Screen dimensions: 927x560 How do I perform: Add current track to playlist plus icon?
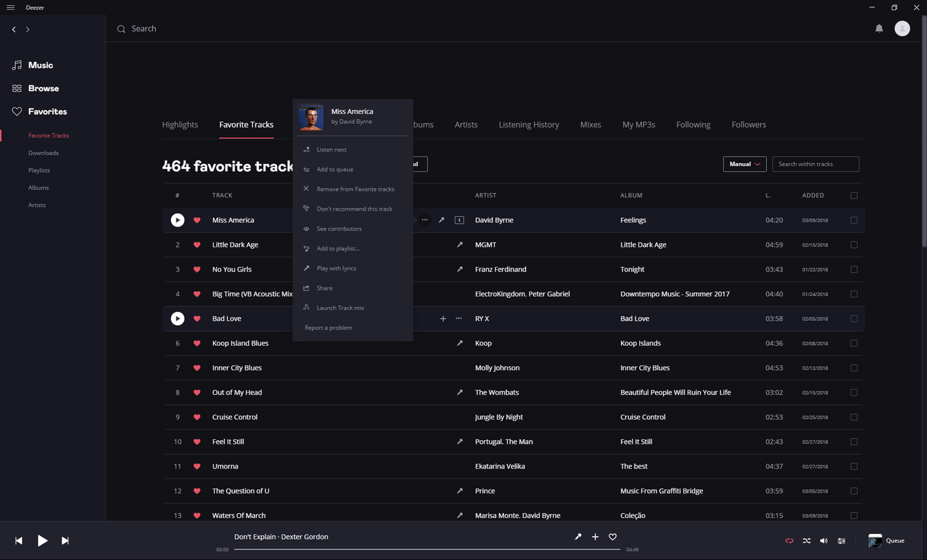pos(595,537)
